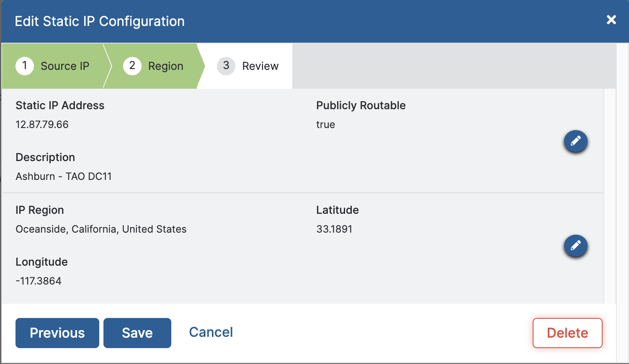The image size is (629, 364).
Task: Close the Edit Static IP Configuration dialog
Action: (611, 20)
